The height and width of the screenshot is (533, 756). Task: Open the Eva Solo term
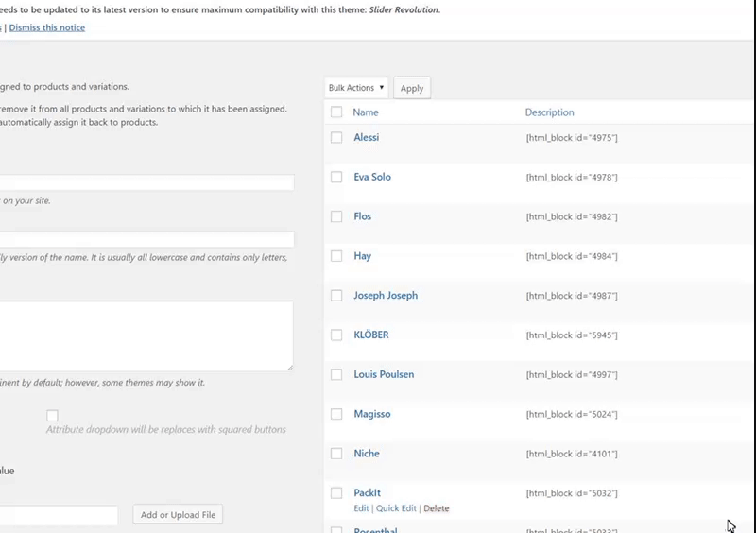tap(372, 177)
